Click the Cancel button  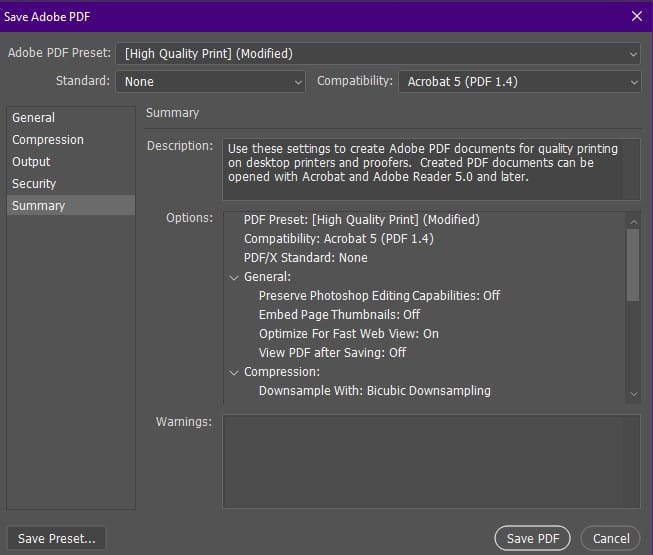(x=611, y=538)
